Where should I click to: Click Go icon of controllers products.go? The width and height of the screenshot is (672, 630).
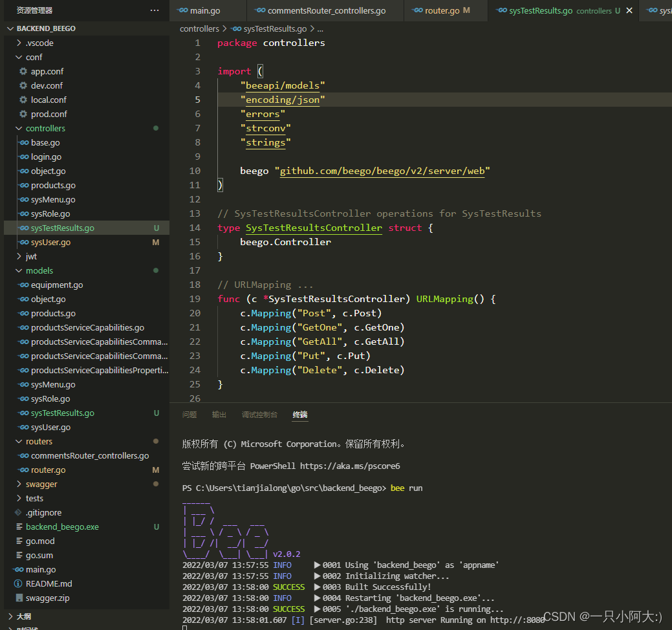pyautogui.click(x=23, y=185)
